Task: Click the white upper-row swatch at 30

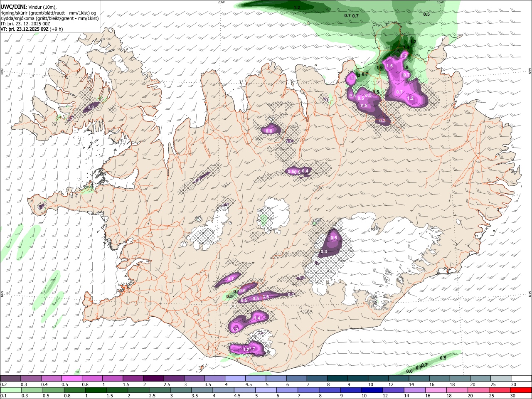Action: coord(521,378)
